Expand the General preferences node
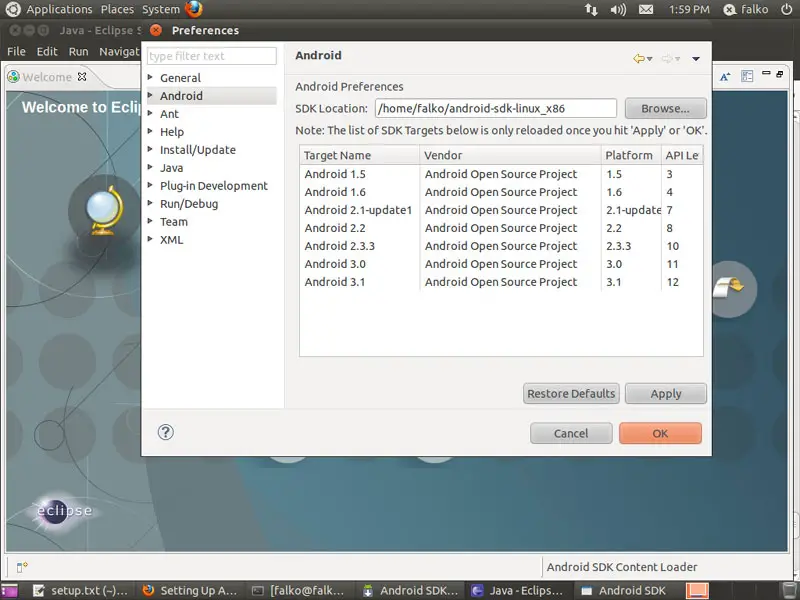 pyautogui.click(x=150, y=78)
